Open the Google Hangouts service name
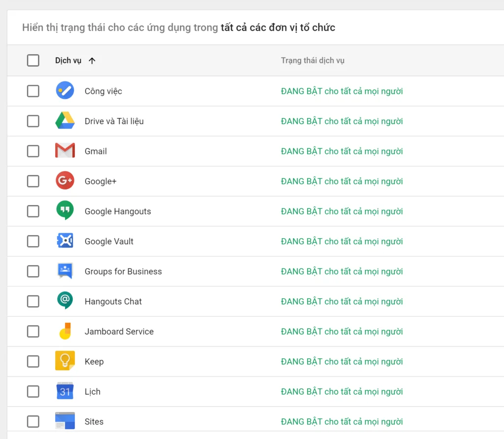Screen dimensions: 504x439 pos(118,212)
